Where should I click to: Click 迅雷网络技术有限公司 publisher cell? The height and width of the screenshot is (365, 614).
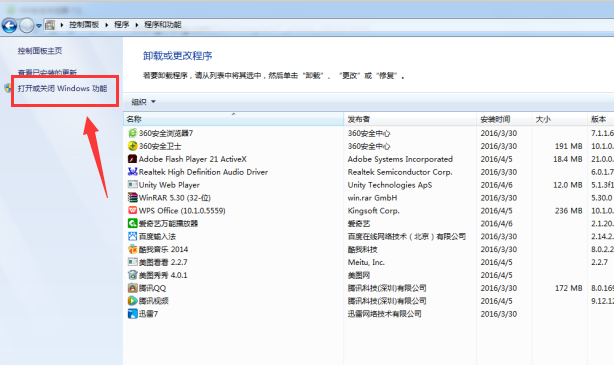385,314
